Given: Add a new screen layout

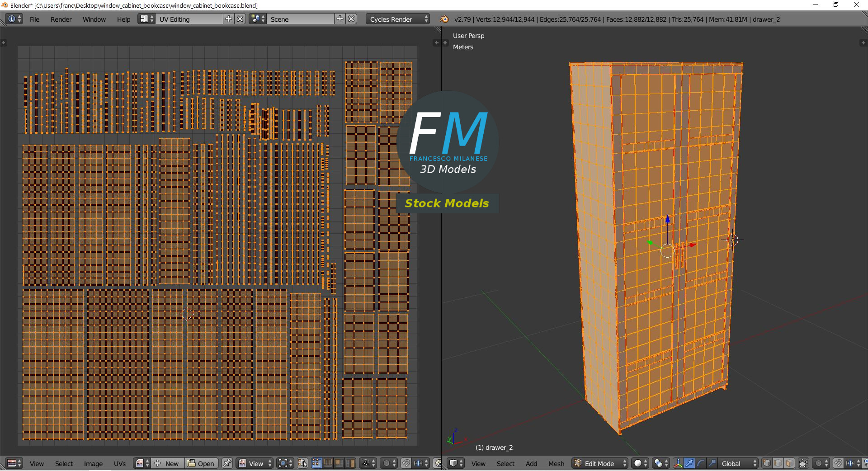Looking at the screenshot, I should click(x=229, y=19).
